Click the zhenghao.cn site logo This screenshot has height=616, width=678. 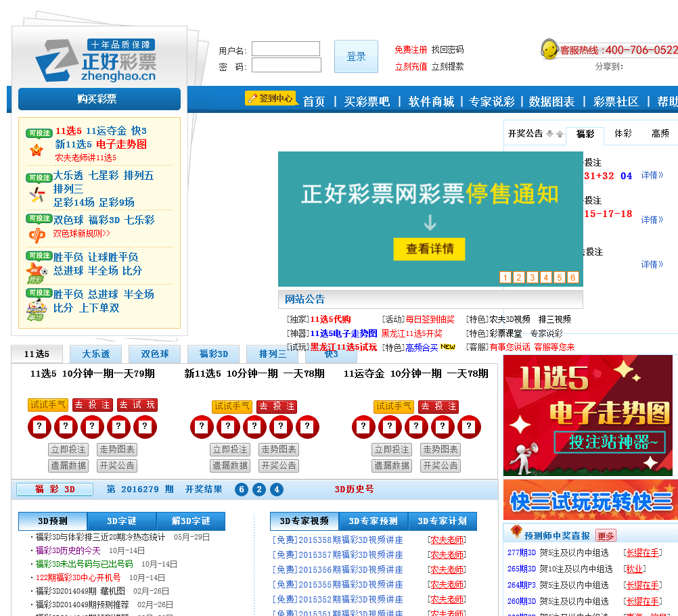click(x=96, y=60)
